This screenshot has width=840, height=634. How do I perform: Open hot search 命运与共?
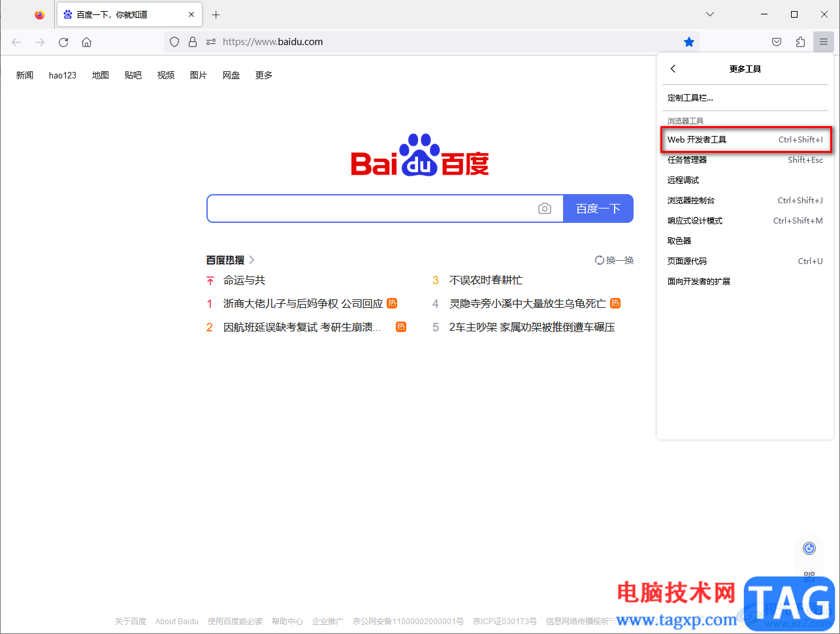(244, 280)
